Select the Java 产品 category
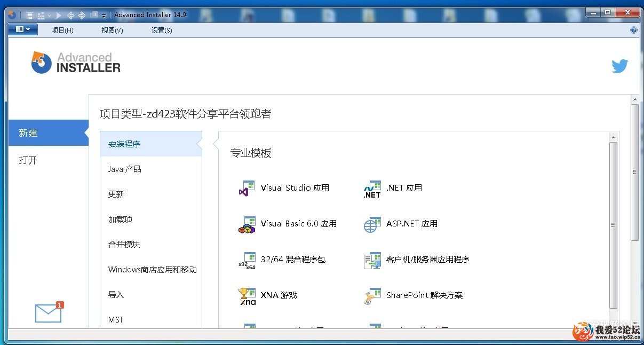The width and height of the screenshot is (644, 345). coord(151,169)
